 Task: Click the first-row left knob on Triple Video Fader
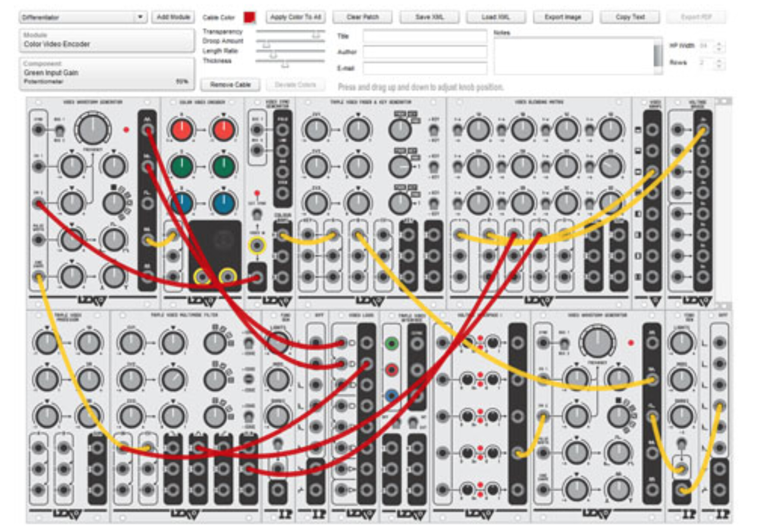[x=316, y=129]
